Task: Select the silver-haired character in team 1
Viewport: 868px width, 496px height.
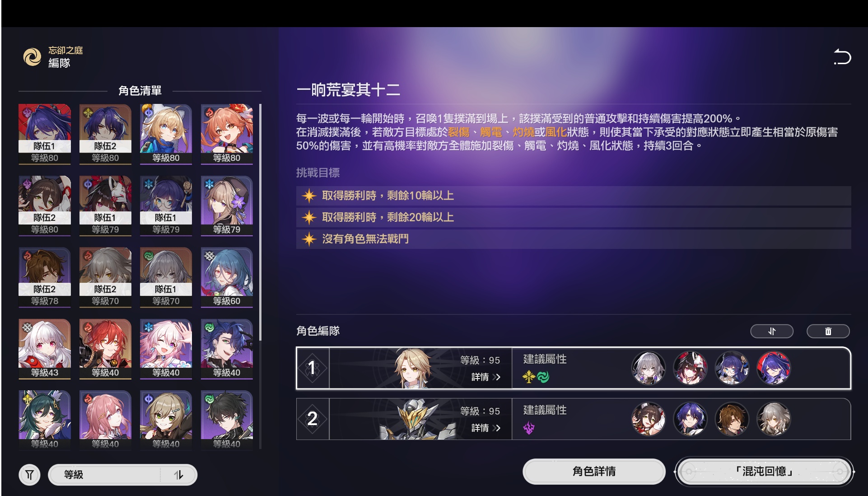Action: tap(648, 368)
